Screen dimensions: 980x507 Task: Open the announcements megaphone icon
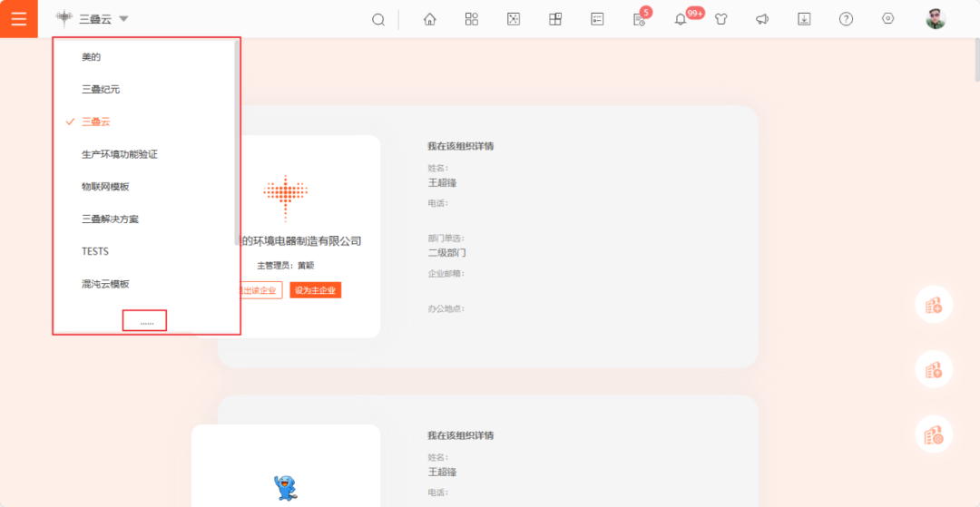tap(762, 19)
